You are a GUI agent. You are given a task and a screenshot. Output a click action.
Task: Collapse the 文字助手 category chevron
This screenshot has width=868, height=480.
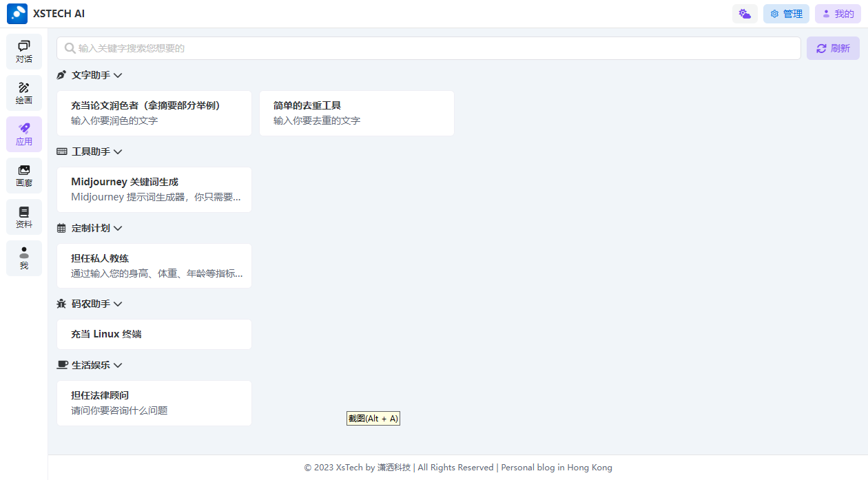click(118, 75)
